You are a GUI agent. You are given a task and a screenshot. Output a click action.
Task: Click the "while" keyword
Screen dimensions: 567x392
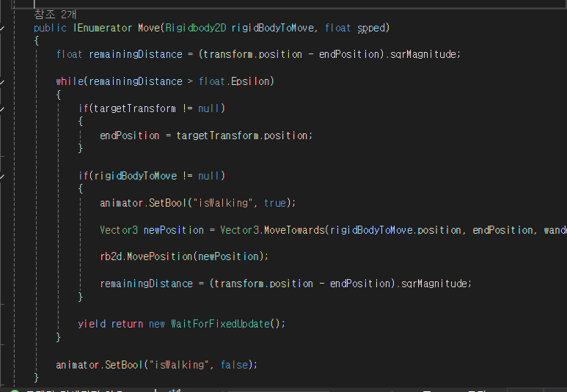pyautogui.click(x=70, y=81)
